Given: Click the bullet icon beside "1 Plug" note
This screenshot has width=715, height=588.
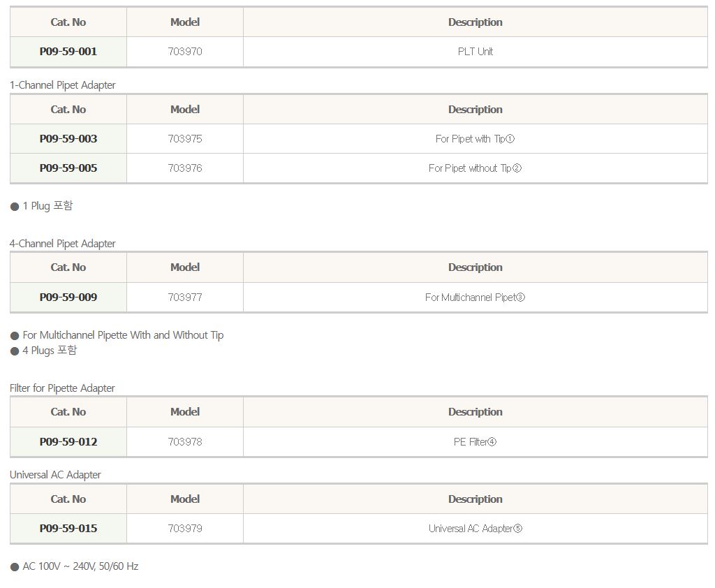Looking at the screenshot, I should tap(15, 207).
